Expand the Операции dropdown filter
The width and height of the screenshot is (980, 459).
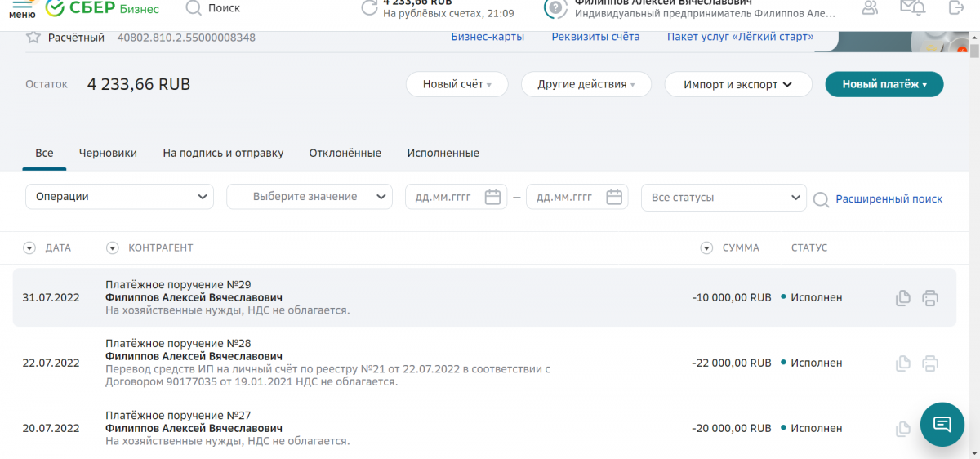pos(119,197)
